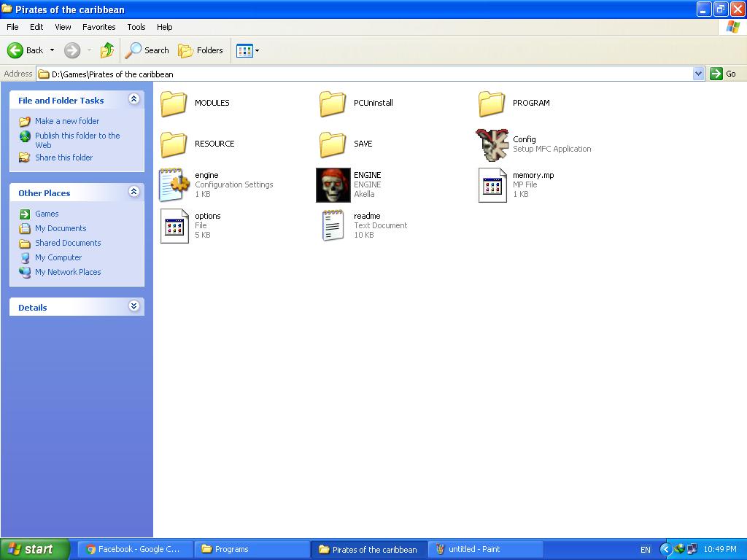The height and width of the screenshot is (560, 747).
Task: Click the memory.mp file name text
Action: click(533, 175)
